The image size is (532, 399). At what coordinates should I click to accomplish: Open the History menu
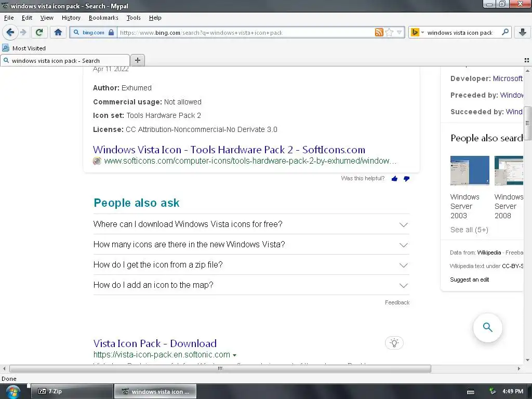click(71, 18)
